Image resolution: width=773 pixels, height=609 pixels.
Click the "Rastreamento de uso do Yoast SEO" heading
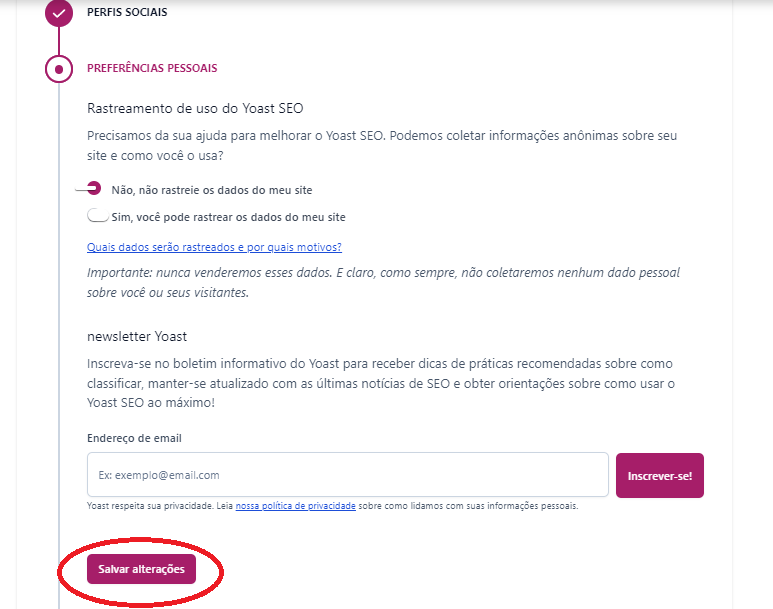pyautogui.click(x=194, y=108)
